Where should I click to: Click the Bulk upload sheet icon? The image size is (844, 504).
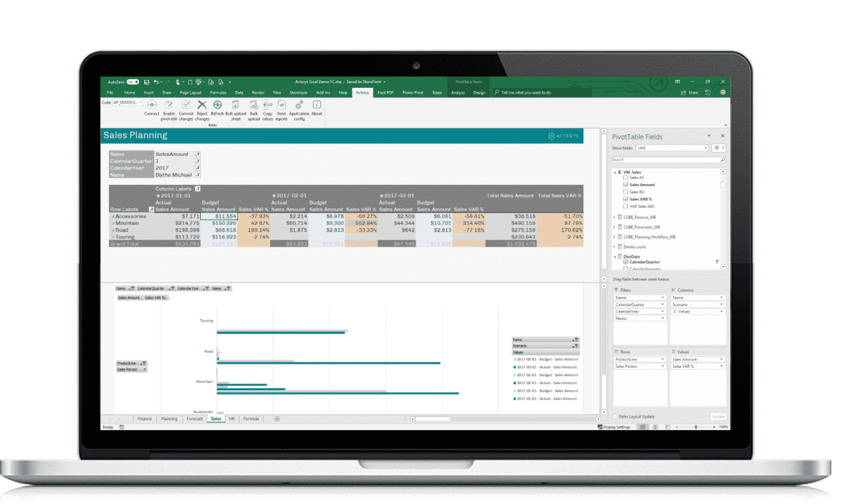pyautogui.click(x=235, y=105)
